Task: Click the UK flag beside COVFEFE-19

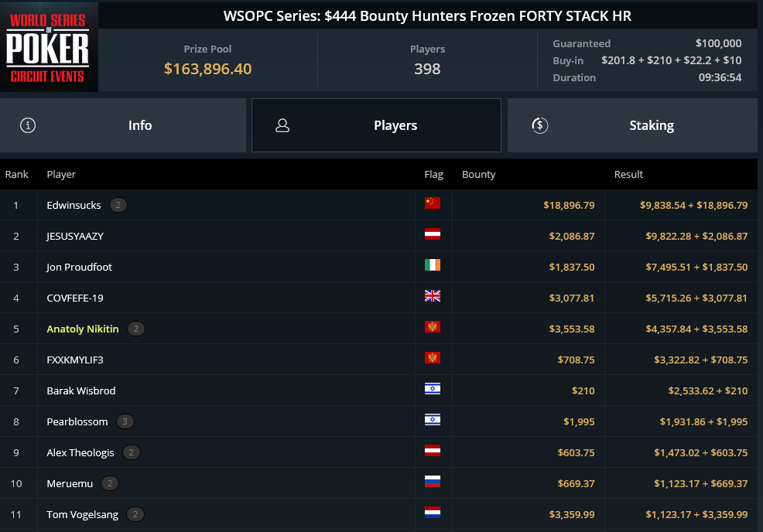Action: [432, 295]
